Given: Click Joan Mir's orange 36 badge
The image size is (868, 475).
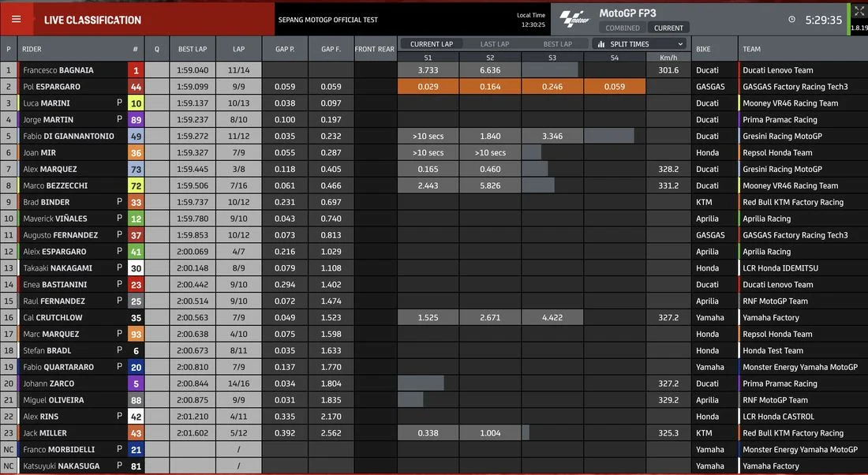Looking at the screenshot, I should click(136, 153).
